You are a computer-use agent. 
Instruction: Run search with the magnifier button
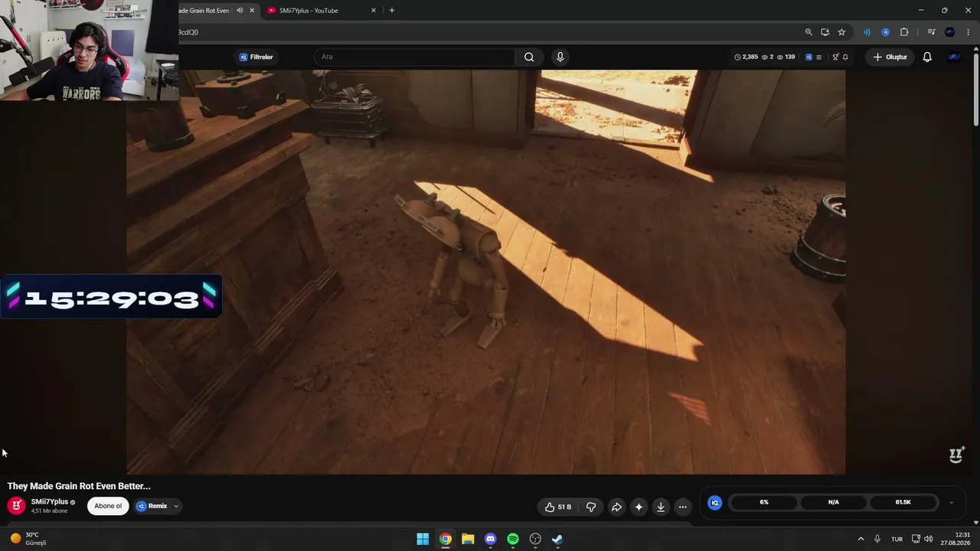pyautogui.click(x=529, y=57)
